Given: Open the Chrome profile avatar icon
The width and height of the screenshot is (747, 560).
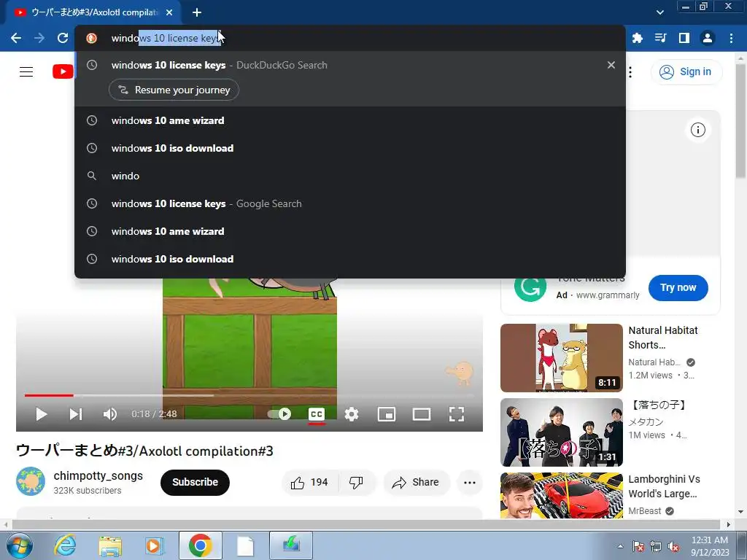Looking at the screenshot, I should click(708, 38).
